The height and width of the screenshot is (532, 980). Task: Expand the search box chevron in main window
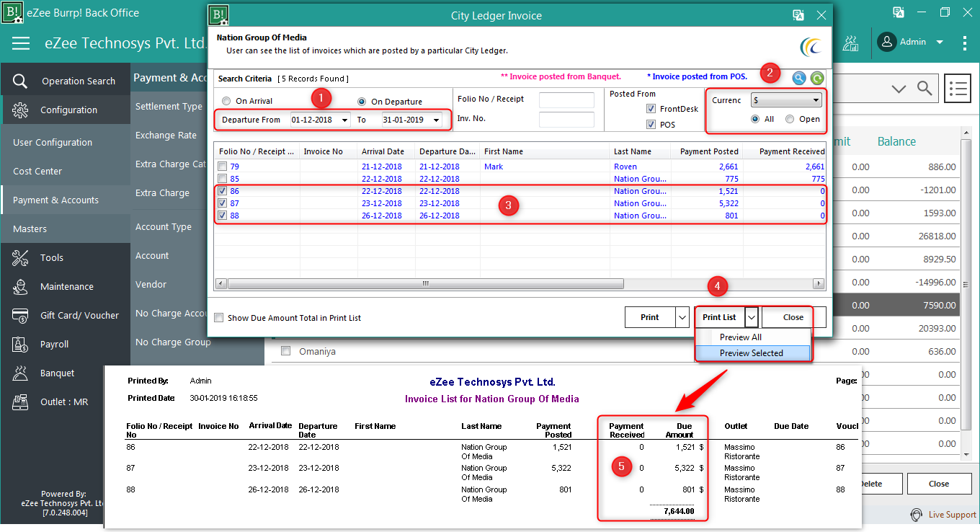point(899,89)
